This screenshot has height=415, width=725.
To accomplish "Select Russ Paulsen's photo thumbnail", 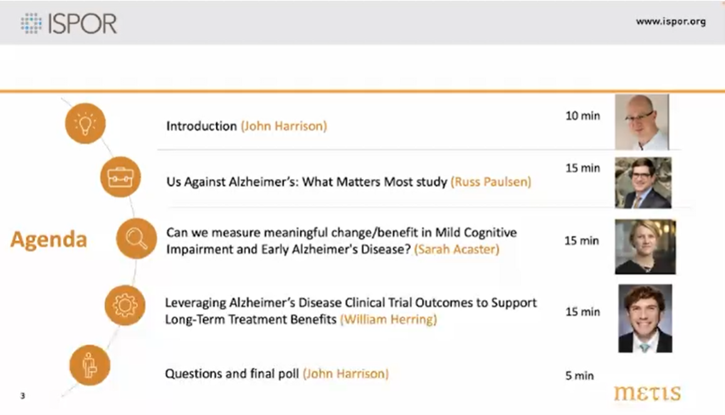I will pos(642,183).
